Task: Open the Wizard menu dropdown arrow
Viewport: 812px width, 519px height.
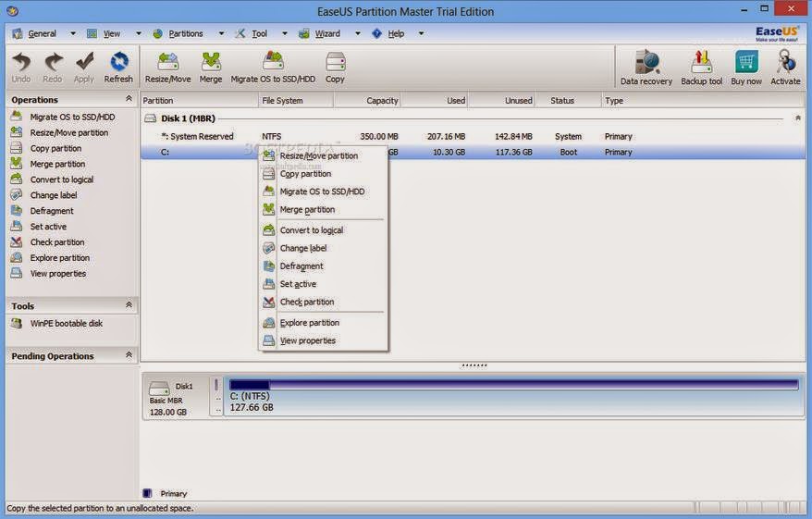Action: [x=357, y=33]
